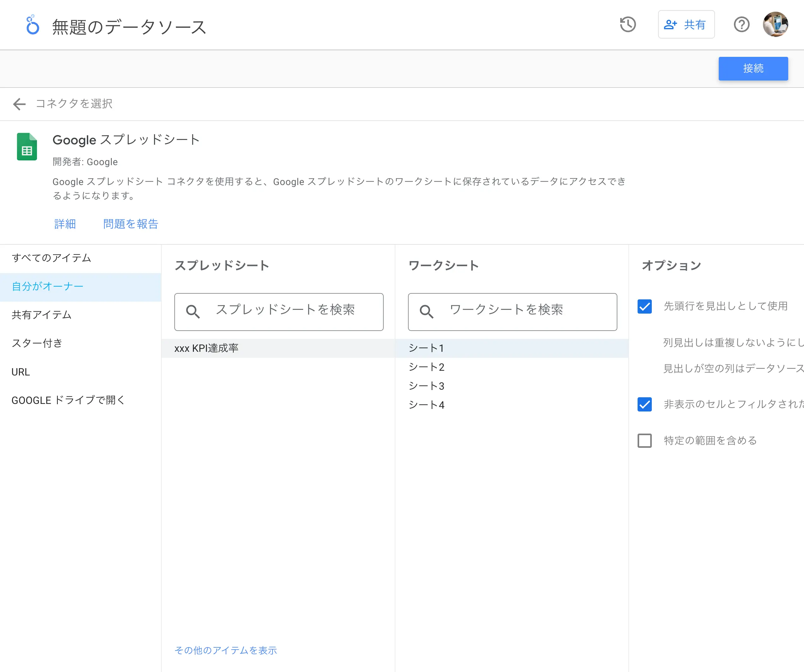Select the xxx KPI達成率 spreadsheet
The image size is (804, 672).
coord(278,348)
